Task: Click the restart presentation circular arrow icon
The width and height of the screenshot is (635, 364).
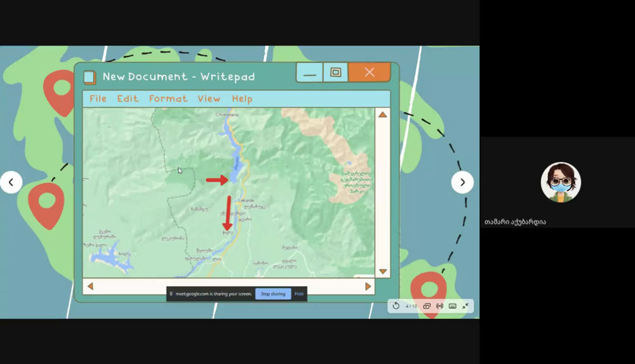Action: tap(396, 306)
